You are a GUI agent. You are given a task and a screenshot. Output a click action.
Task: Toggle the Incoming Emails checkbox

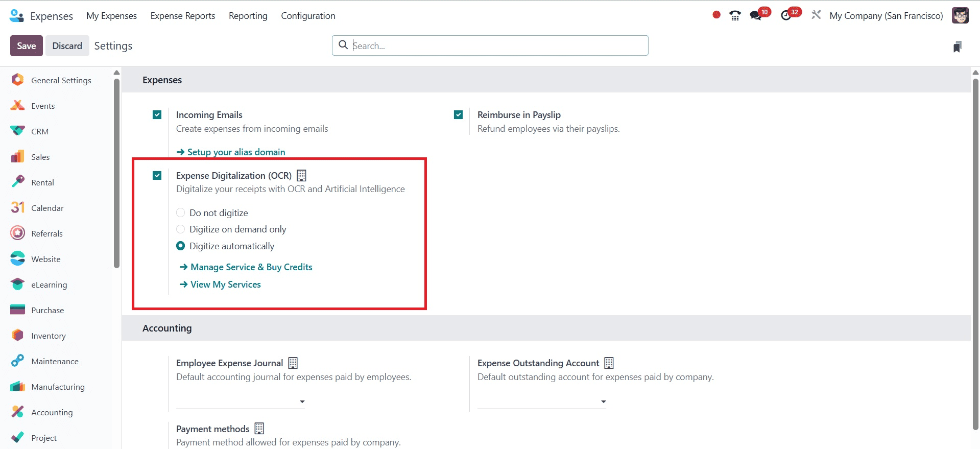click(x=157, y=115)
